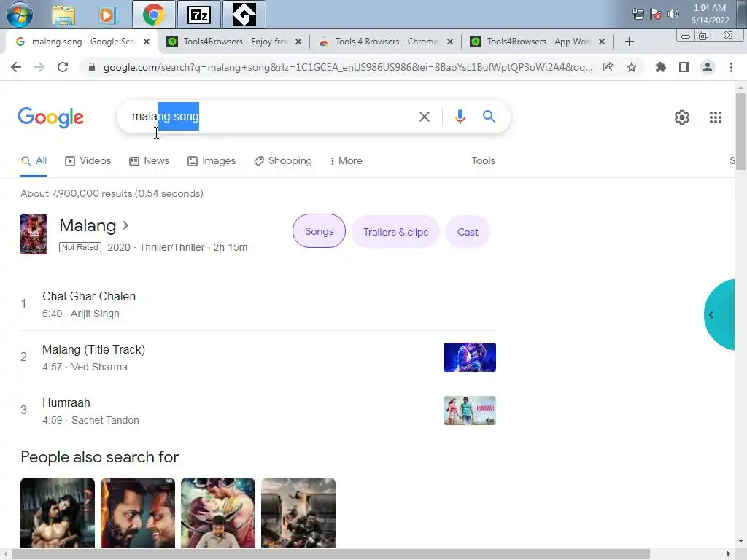Open Google quick settings gear

(682, 117)
